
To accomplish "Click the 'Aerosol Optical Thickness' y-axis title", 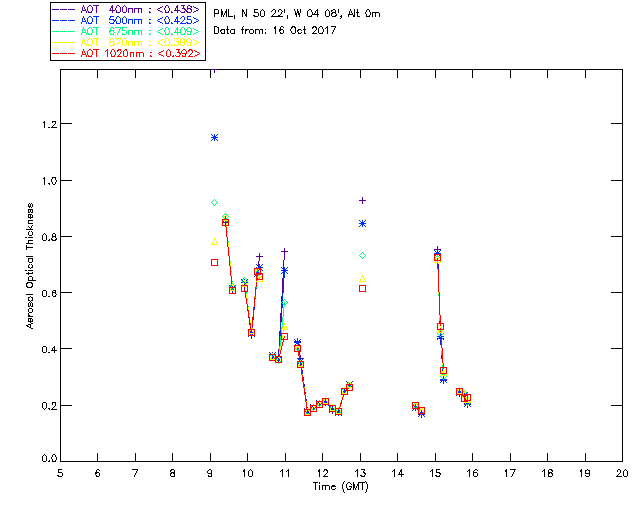I will tap(30, 266).
